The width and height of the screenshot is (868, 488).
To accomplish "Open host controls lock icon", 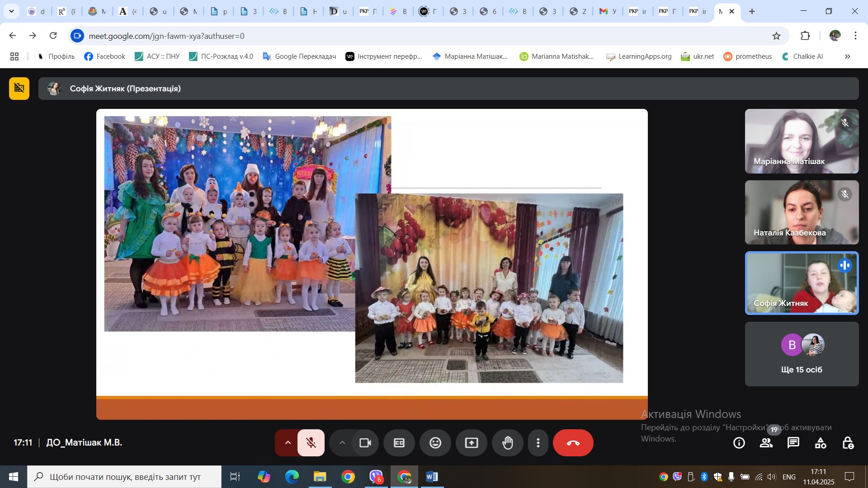I will [x=848, y=443].
